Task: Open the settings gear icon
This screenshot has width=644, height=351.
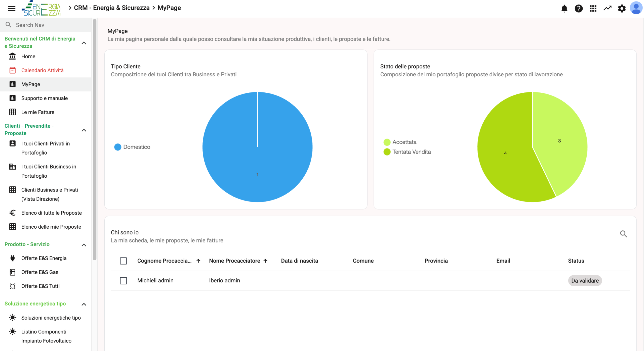Action: [x=622, y=9]
